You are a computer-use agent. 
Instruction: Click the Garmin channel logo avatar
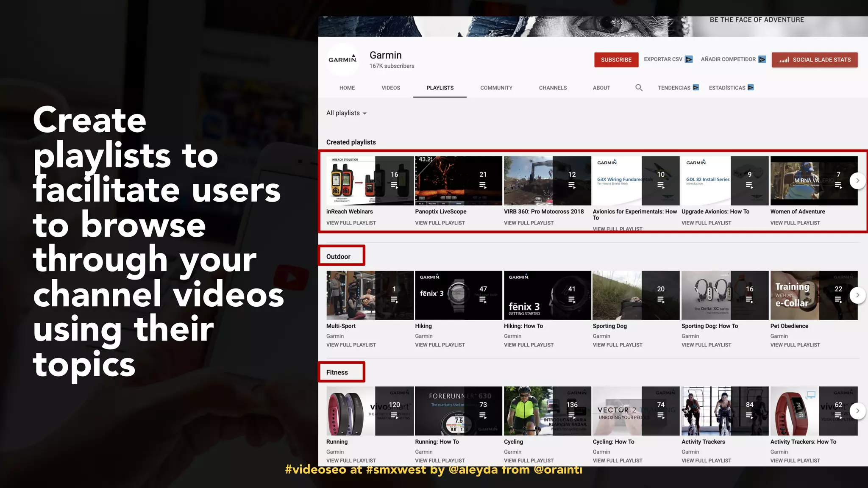click(342, 60)
